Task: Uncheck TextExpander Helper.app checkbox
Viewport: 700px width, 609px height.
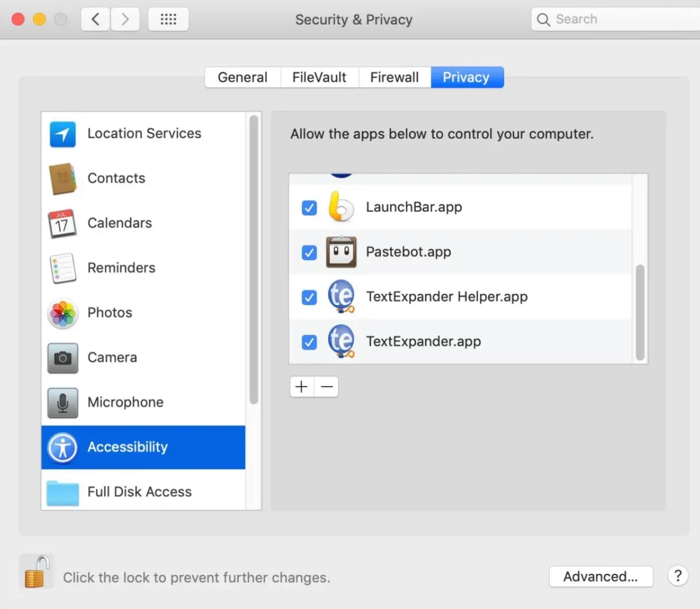Action: tap(309, 297)
